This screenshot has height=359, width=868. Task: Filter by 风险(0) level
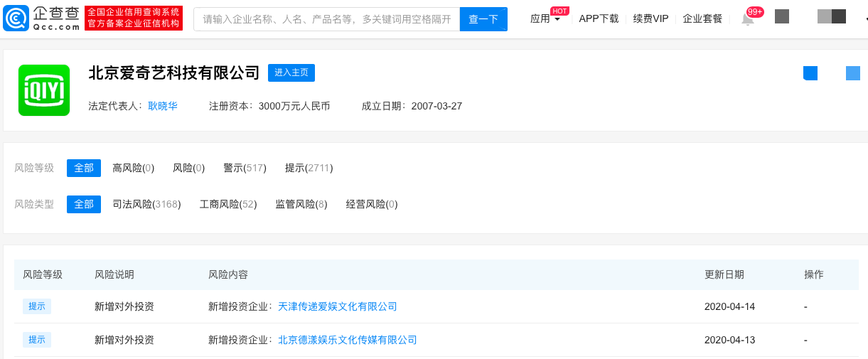coord(188,168)
